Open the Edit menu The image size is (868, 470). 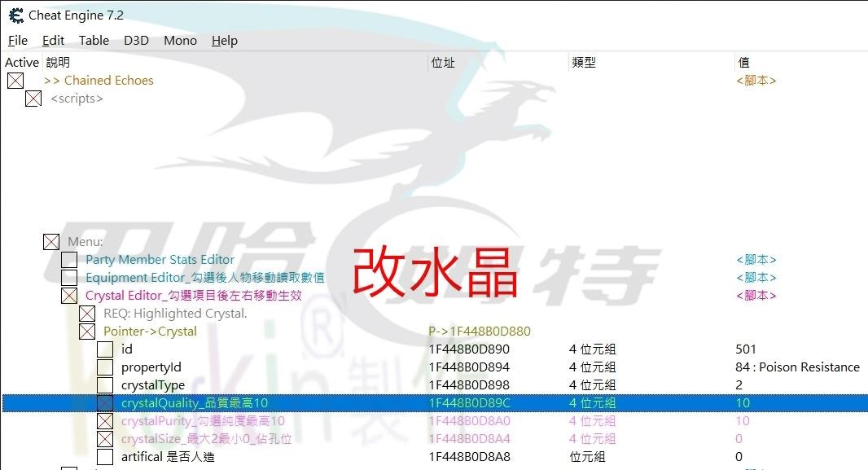(x=53, y=40)
